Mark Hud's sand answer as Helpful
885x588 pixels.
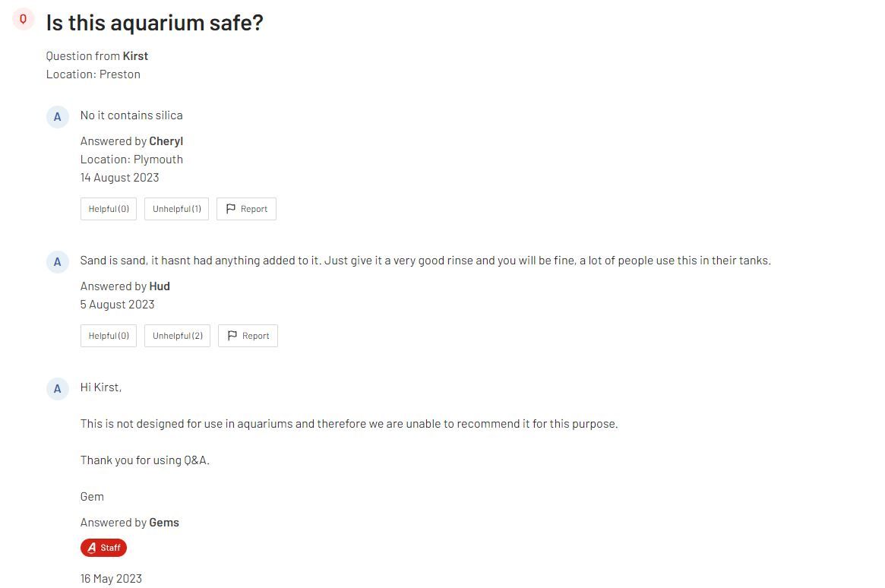tap(109, 336)
